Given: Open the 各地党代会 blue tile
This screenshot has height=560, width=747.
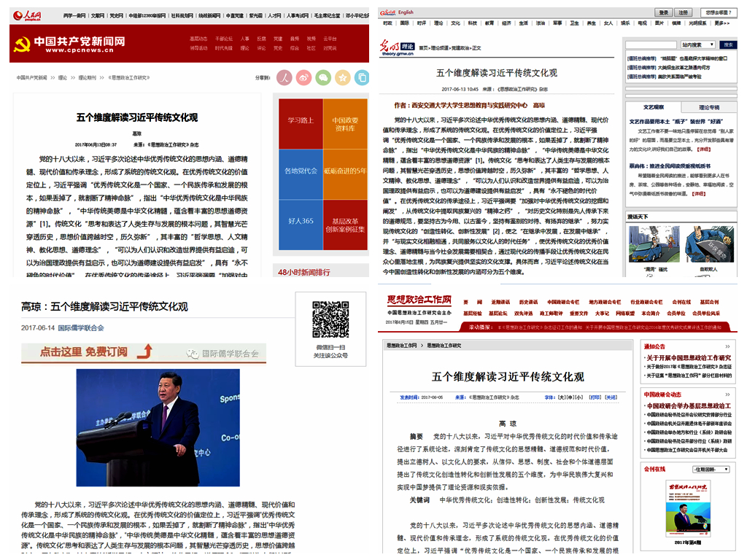Looking at the screenshot, I should tap(301, 174).
